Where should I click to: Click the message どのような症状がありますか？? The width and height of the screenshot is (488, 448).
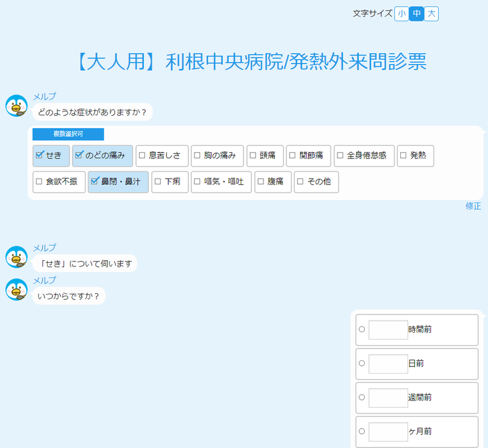[x=93, y=112]
